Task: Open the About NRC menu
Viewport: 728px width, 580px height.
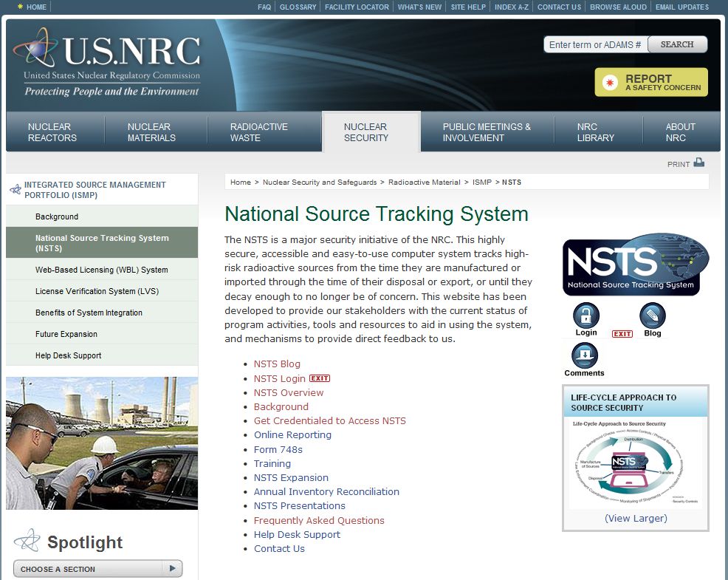Action: [680, 132]
